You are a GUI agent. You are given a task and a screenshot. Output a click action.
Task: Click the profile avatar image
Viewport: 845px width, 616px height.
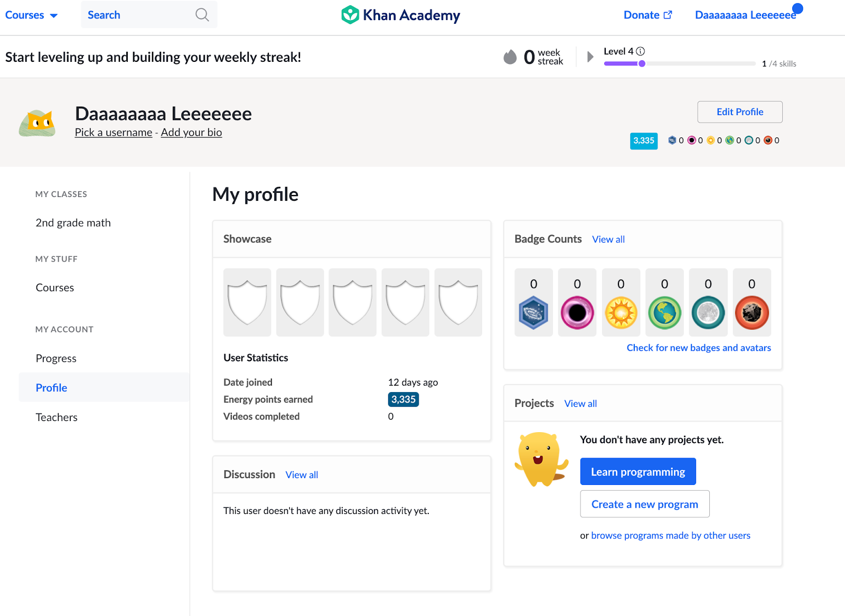[37, 123]
